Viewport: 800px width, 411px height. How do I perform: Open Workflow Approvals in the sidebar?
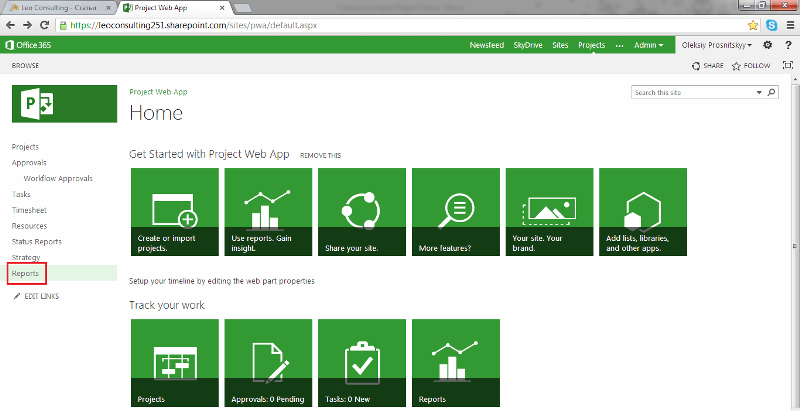(x=58, y=178)
